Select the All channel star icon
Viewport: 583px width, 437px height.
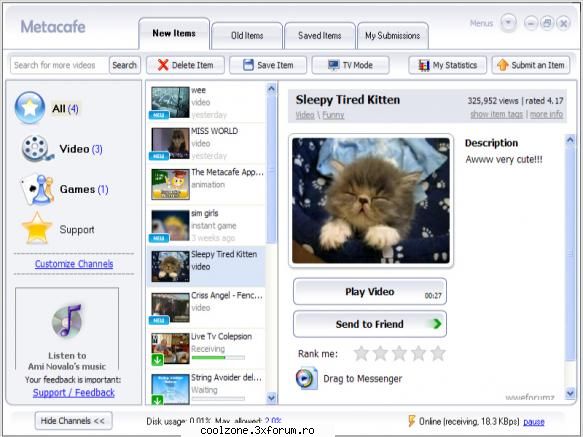[30, 108]
